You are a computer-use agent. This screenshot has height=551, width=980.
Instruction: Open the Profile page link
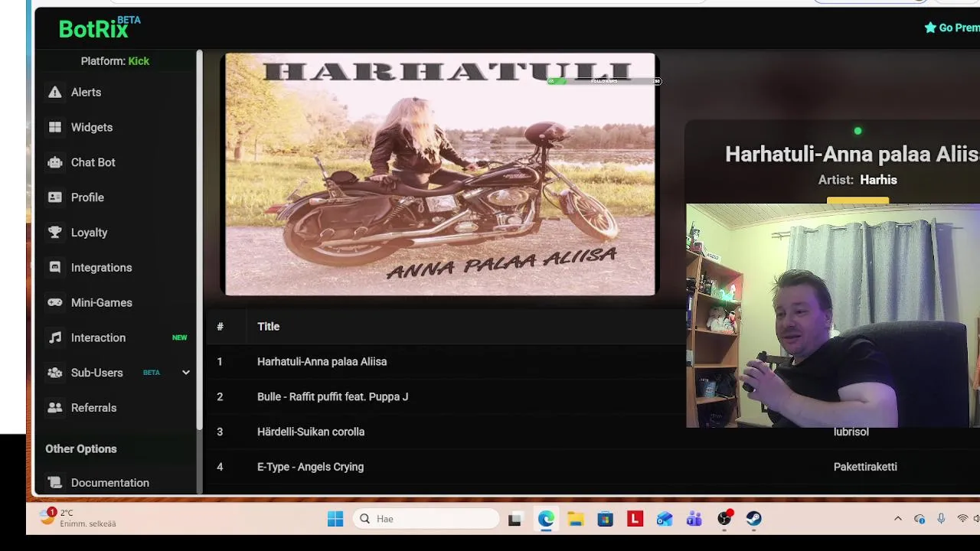coord(87,197)
